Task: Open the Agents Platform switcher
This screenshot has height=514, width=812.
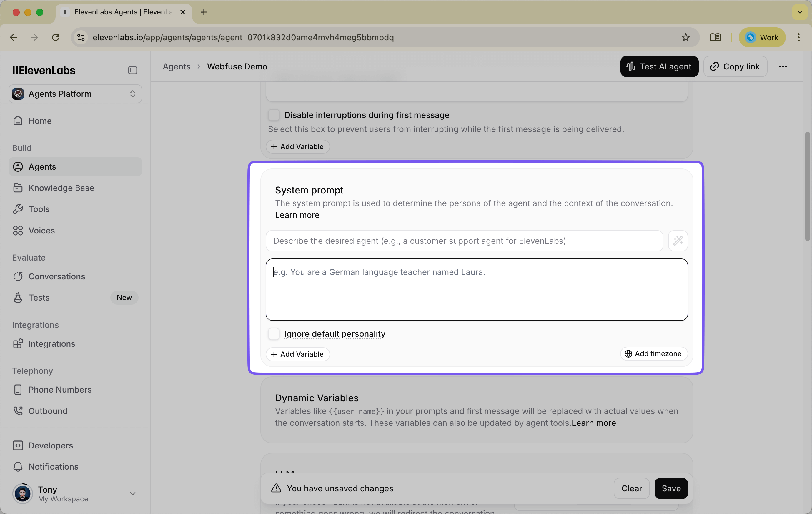Action: (75, 94)
